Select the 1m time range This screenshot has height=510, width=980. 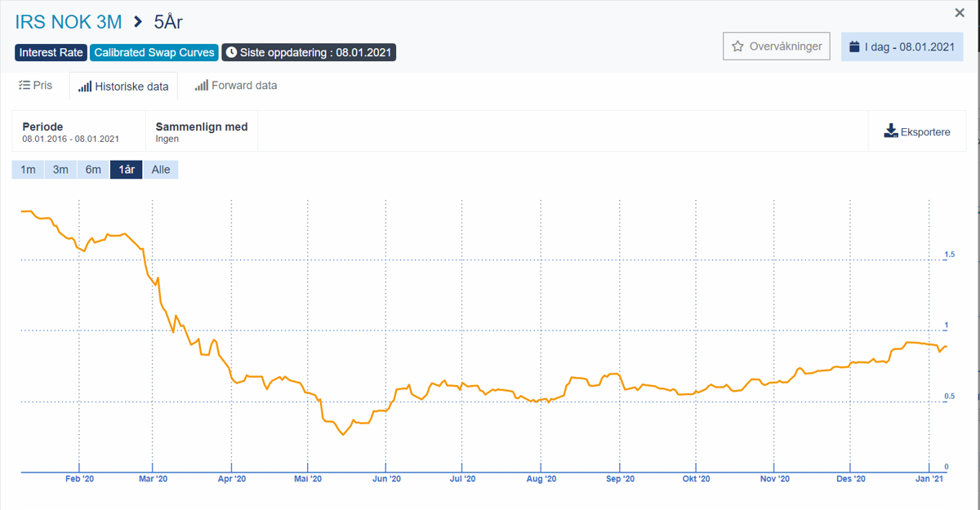[28, 170]
